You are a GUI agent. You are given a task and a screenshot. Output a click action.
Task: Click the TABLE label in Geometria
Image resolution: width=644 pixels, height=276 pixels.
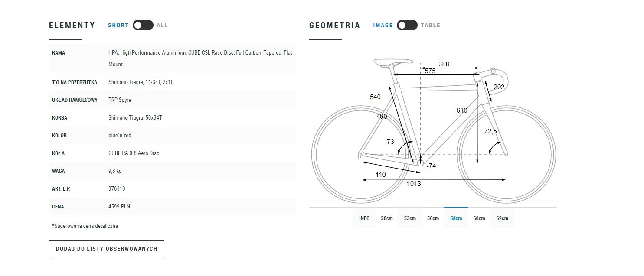tap(430, 25)
